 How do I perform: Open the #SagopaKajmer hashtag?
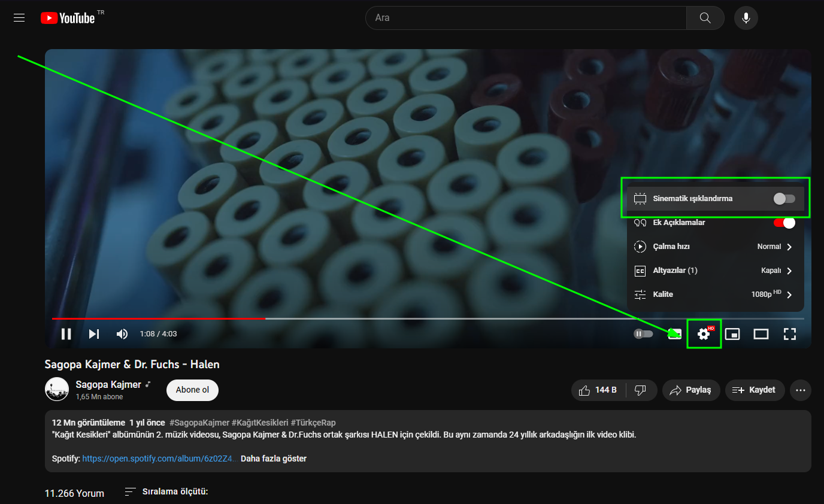coord(199,423)
